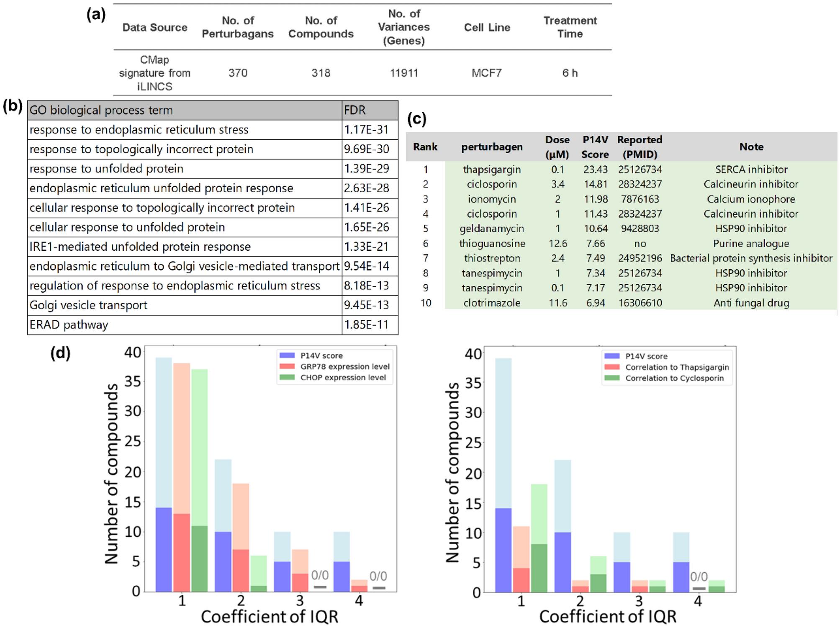Click the FDR column header
The width and height of the screenshot is (840, 628).
pyautogui.click(x=355, y=110)
